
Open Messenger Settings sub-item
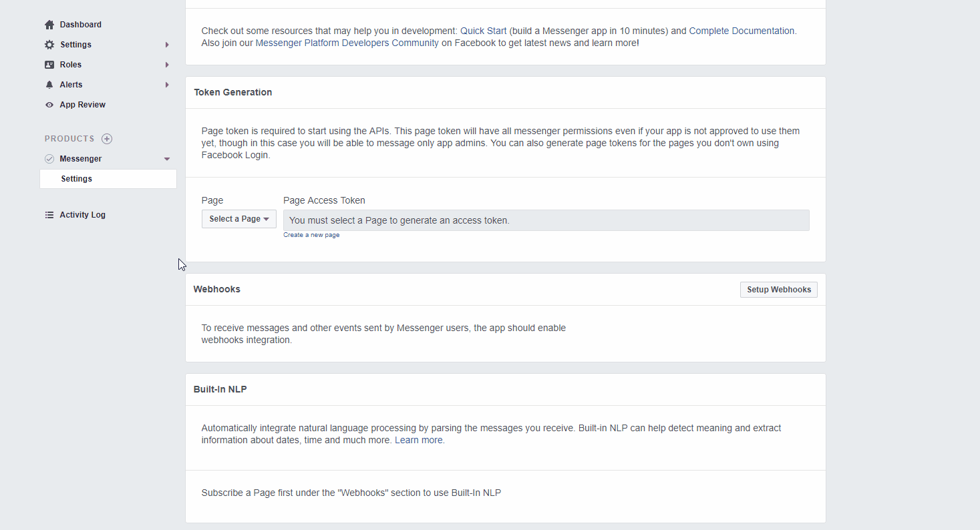point(77,179)
